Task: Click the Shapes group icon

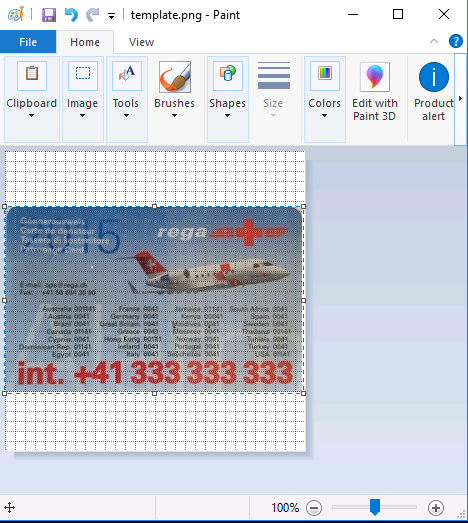Action: tap(228, 75)
